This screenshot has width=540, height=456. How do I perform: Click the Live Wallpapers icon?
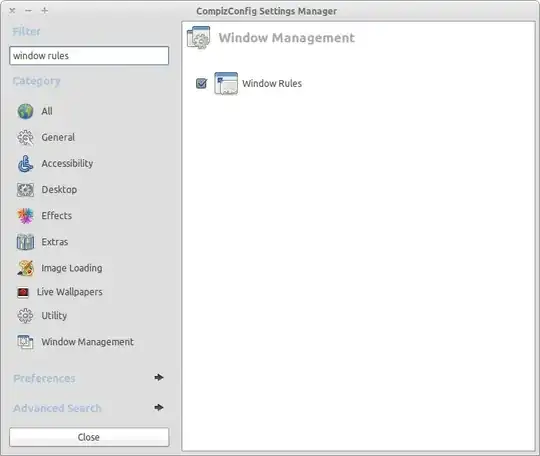23,292
